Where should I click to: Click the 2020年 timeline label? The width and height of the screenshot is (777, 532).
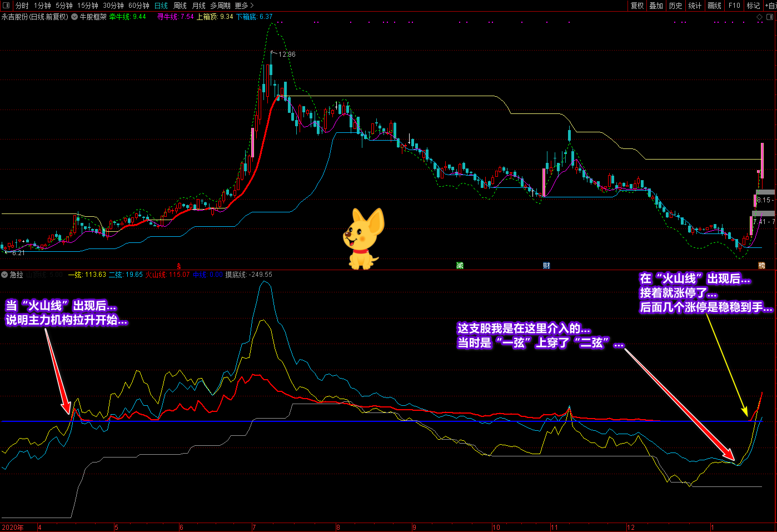(x=13, y=528)
